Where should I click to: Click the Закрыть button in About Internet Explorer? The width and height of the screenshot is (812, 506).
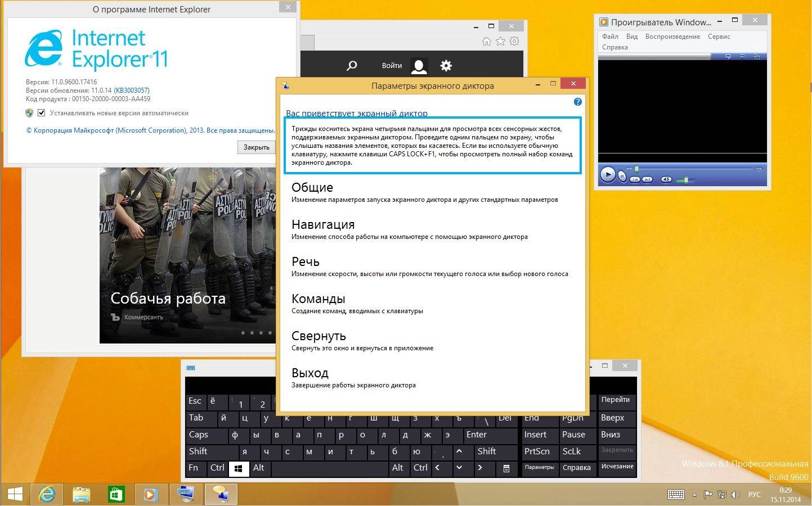pyautogui.click(x=257, y=147)
